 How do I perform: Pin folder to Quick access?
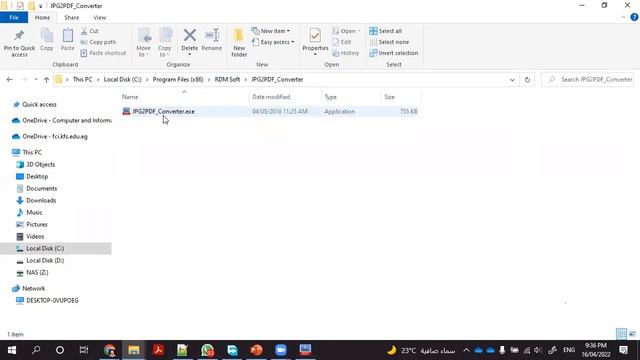click(19, 42)
